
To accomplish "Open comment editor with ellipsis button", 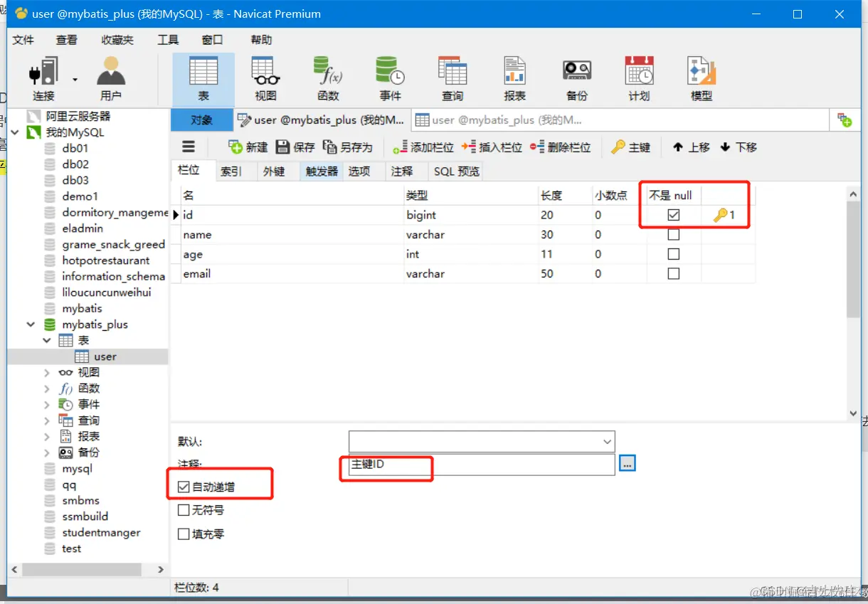I will point(627,464).
